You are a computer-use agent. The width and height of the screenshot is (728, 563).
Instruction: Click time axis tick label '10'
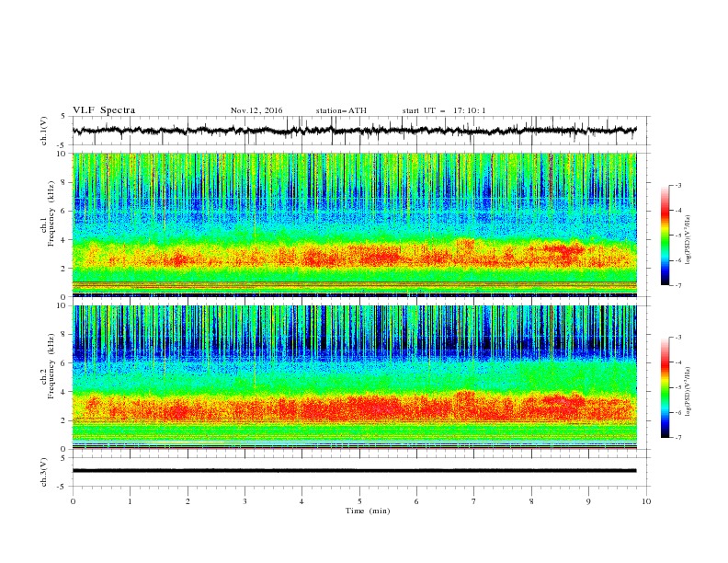point(646,501)
